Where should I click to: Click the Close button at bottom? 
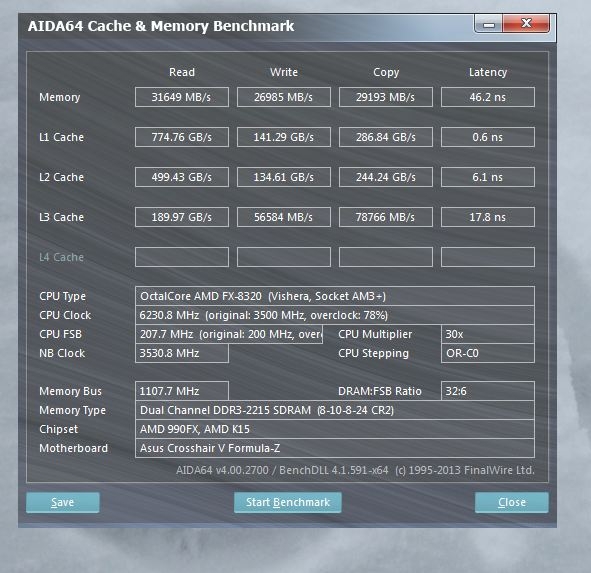(511, 502)
